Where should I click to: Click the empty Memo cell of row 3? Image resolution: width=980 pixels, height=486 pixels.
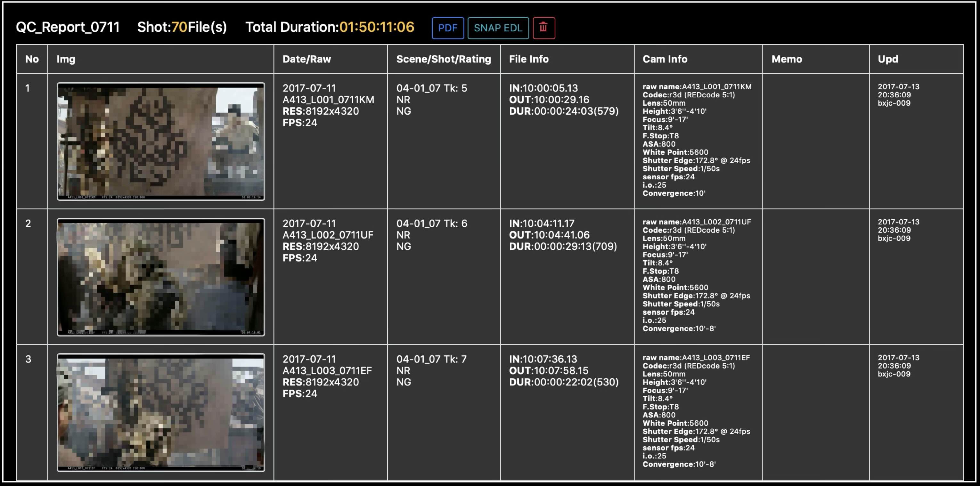[815, 412]
